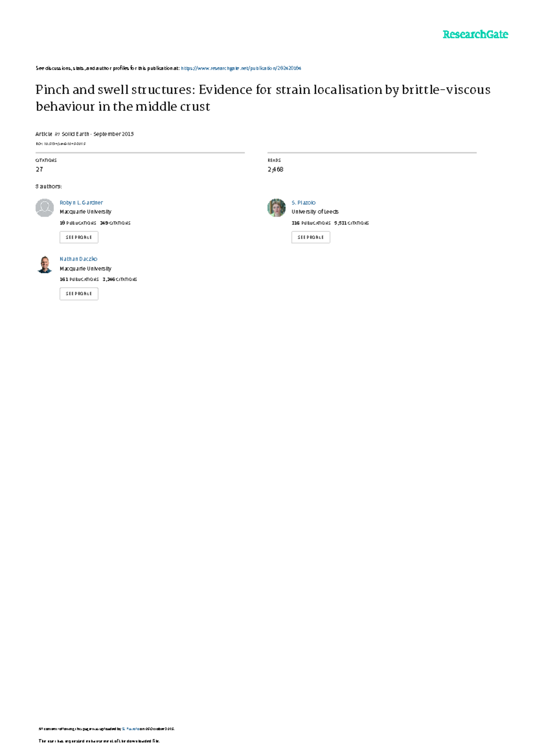Click Robyn L. Gardner's placeholder avatar
Viewport: 535px width, 756px height.
45,208
